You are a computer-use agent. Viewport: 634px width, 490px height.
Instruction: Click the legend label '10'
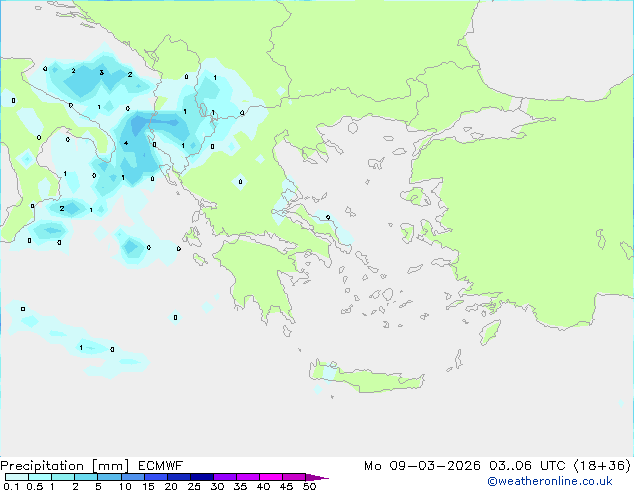coord(125,486)
